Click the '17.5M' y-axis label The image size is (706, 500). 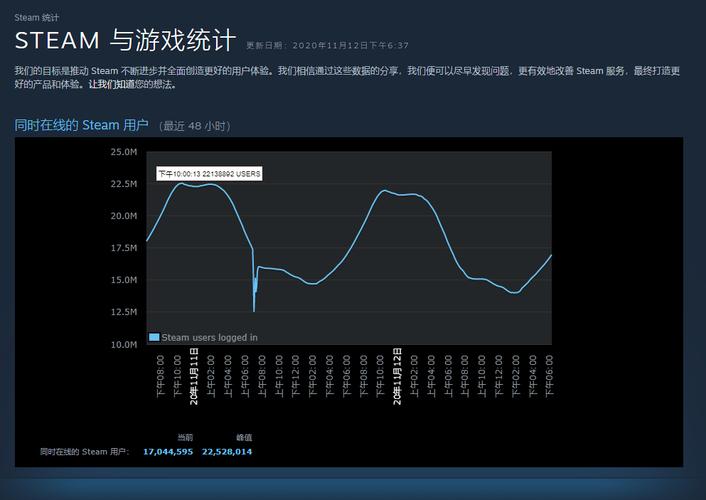pyautogui.click(x=124, y=248)
